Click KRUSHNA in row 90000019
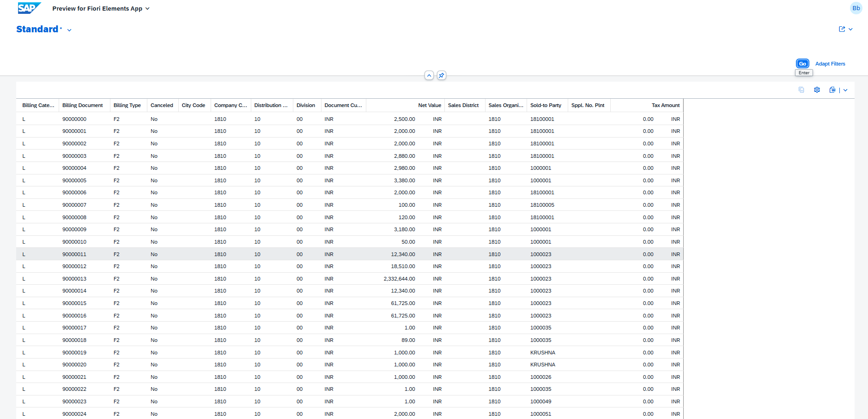 543,353
